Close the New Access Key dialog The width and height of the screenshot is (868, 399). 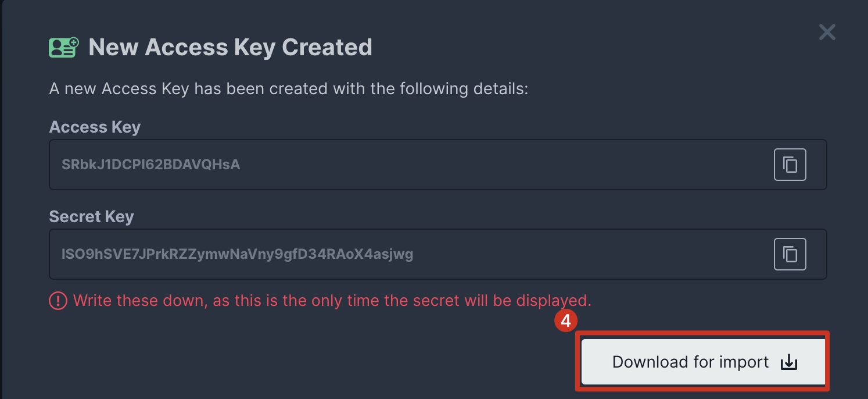[x=827, y=32]
